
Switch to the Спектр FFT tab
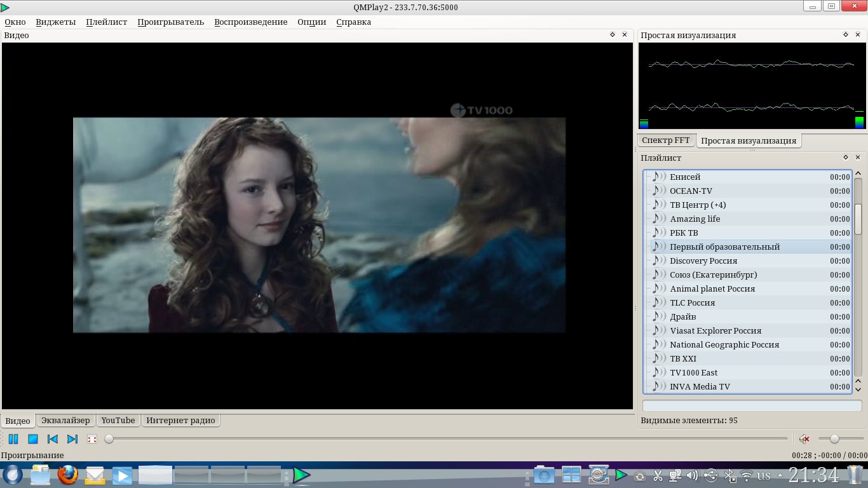[665, 140]
